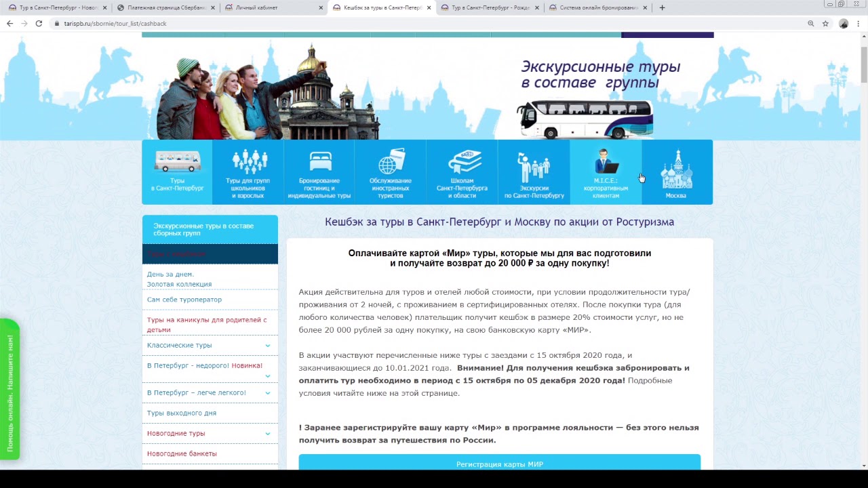Select Кешбэк за туры current tab

(x=382, y=7)
